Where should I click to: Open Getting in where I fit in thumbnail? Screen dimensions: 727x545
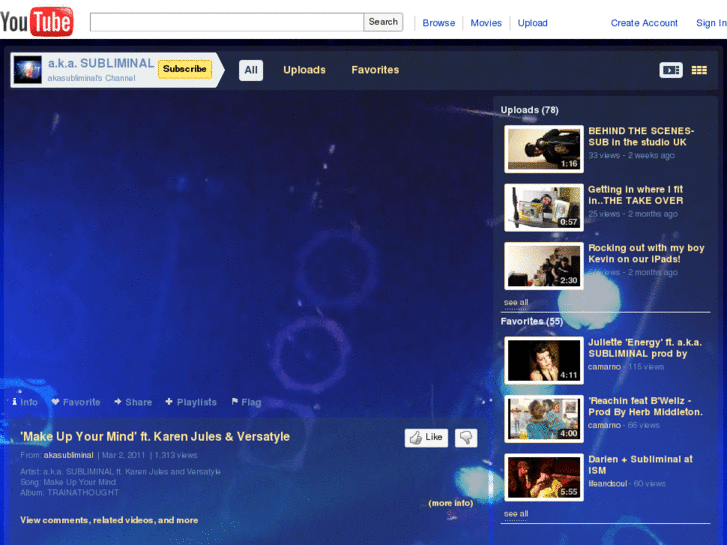544,207
